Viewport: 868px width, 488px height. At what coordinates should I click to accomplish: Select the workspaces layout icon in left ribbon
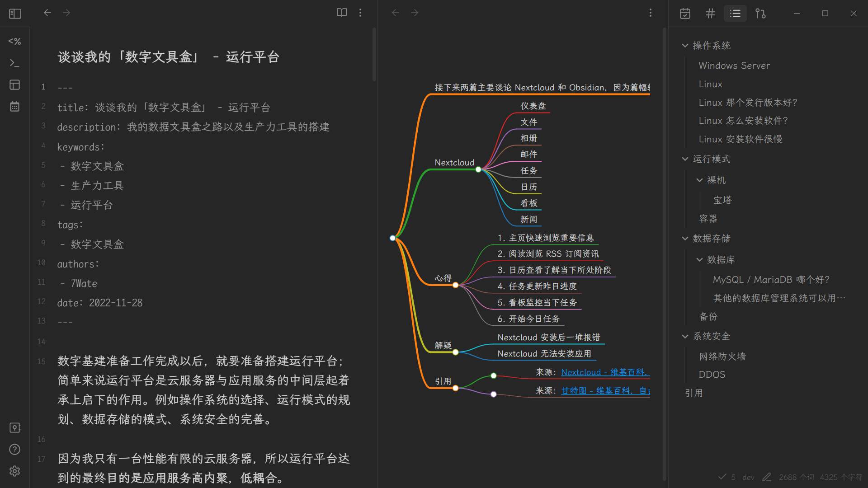[x=15, y=85]
